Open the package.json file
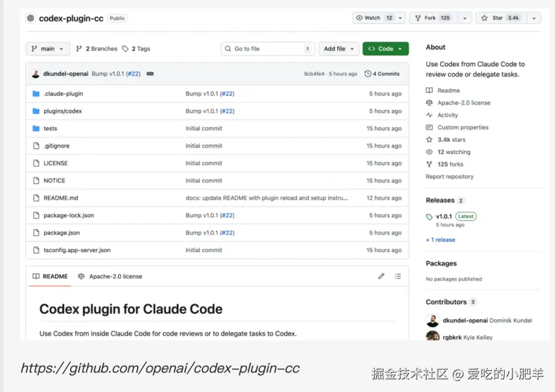555x392 pixels. coord(62,232)
